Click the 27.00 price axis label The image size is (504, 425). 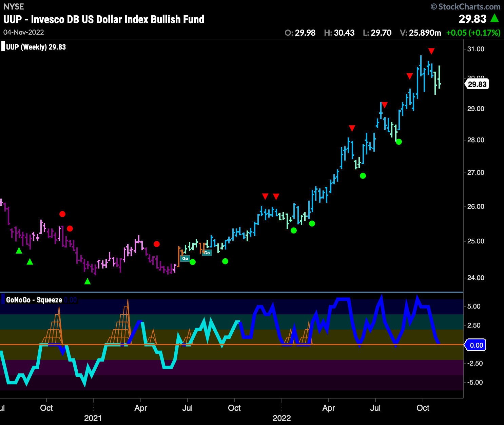476,172
